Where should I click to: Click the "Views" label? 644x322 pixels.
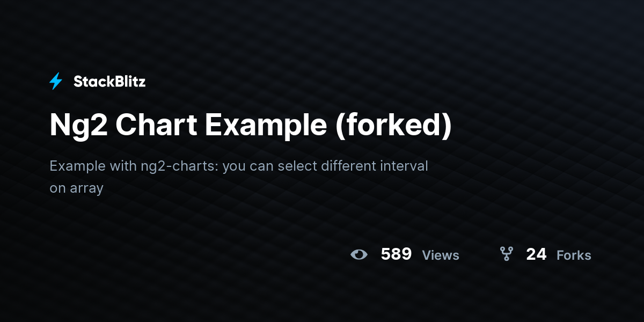441,255
